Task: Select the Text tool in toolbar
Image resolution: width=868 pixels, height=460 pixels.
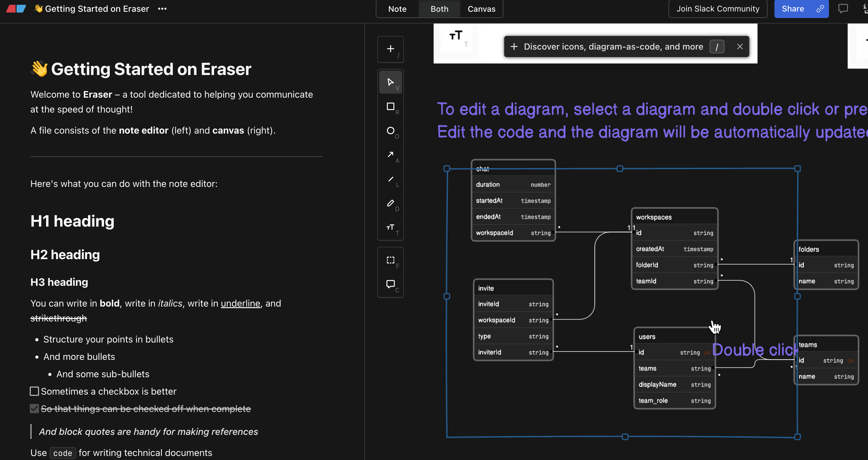Action: pos(391,228)
